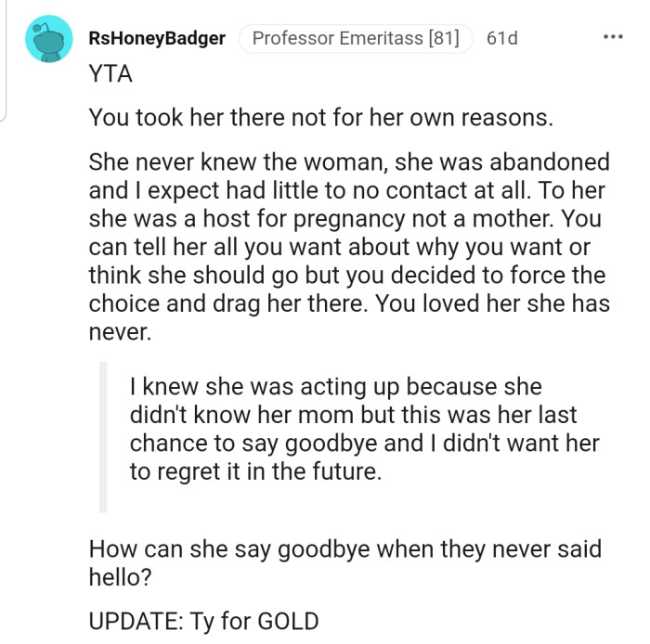Image resolution: width=650 pixels, height=644 pixels.
Task: Click the quoted phrase 'to regret it in the future.'
Action: pos(254,471)
